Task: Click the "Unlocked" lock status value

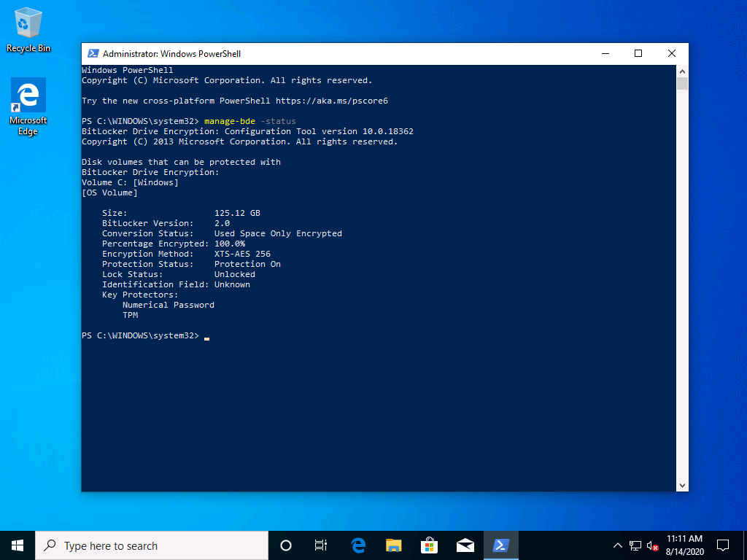Action: coord(234,274)
